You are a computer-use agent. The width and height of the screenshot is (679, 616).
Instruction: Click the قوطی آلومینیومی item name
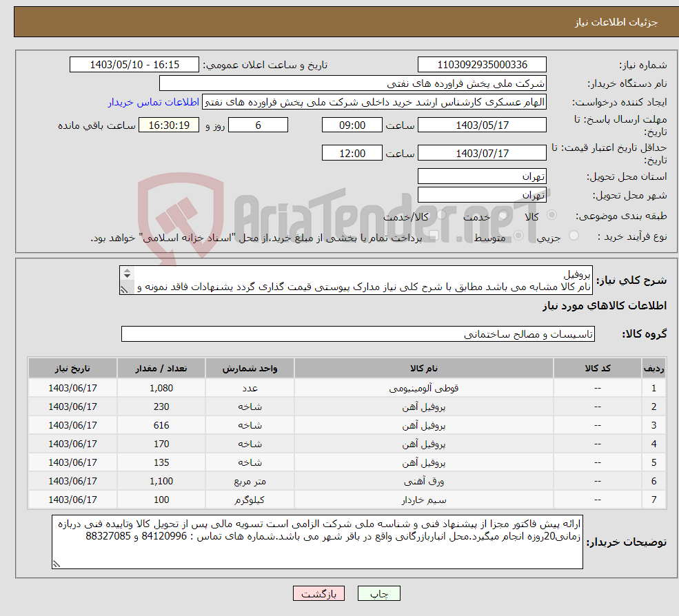[x=423, y=389]
